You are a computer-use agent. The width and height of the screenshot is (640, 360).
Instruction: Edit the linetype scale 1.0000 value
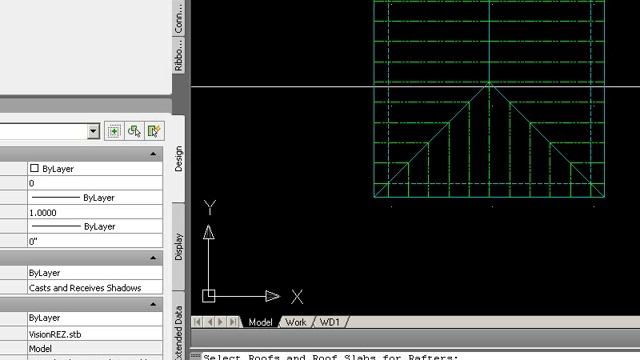click(x=95, y=212)
